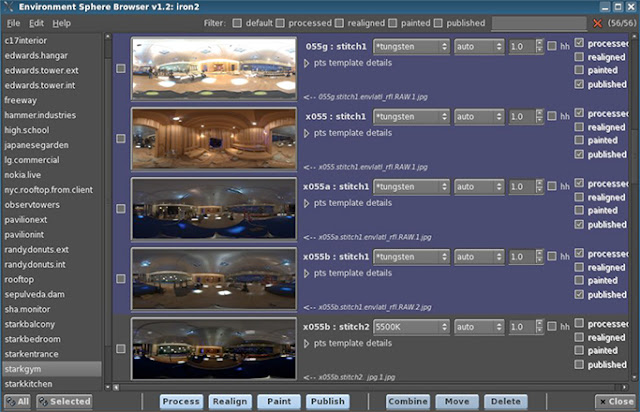The width and height of the screenshot is (640, 412).
Task: Toggle the hh checkbox for x055a stitch1
Action: click(552, 186)
